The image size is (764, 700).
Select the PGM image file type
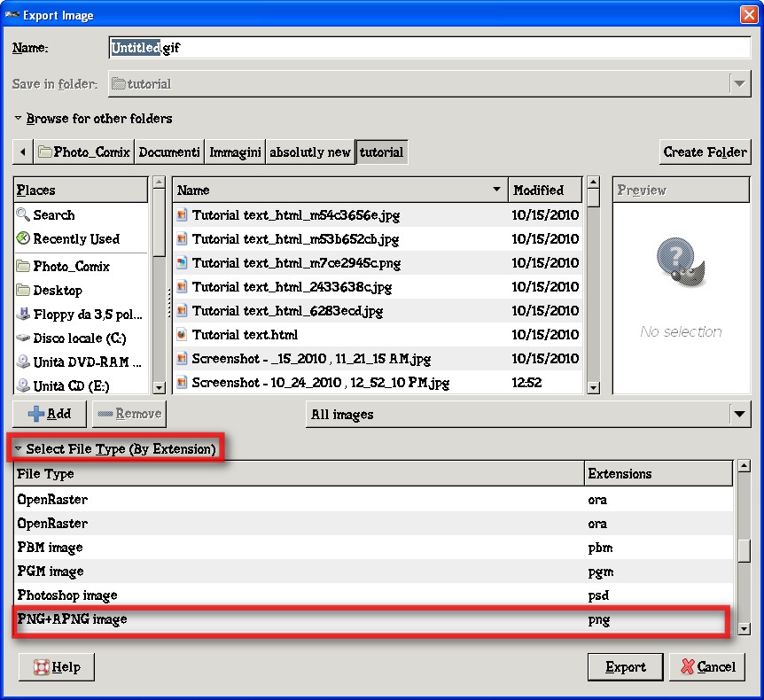(x=373, y=571)
